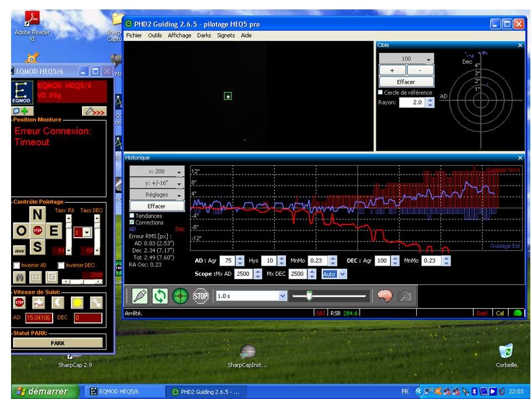Zoom out target with - button
The image size is (532, 399).
coord(420,70)
